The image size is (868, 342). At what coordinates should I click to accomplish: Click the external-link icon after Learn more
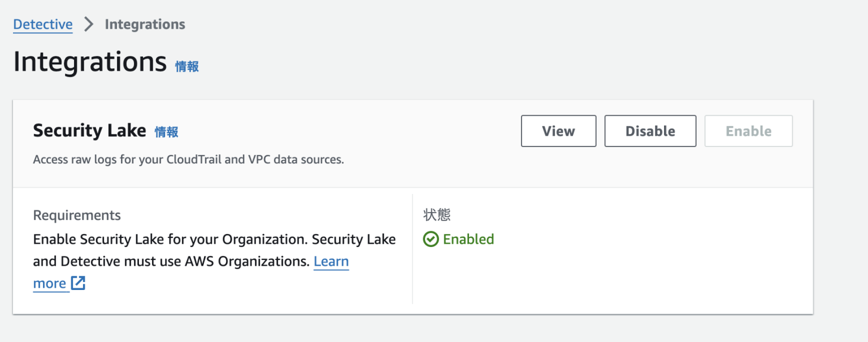coord(79,283)
